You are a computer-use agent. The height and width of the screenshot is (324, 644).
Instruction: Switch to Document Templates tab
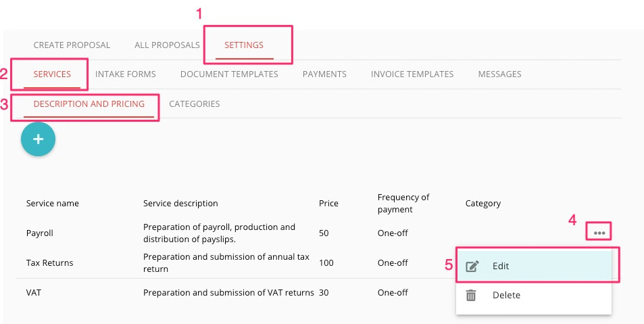point(229,74)
